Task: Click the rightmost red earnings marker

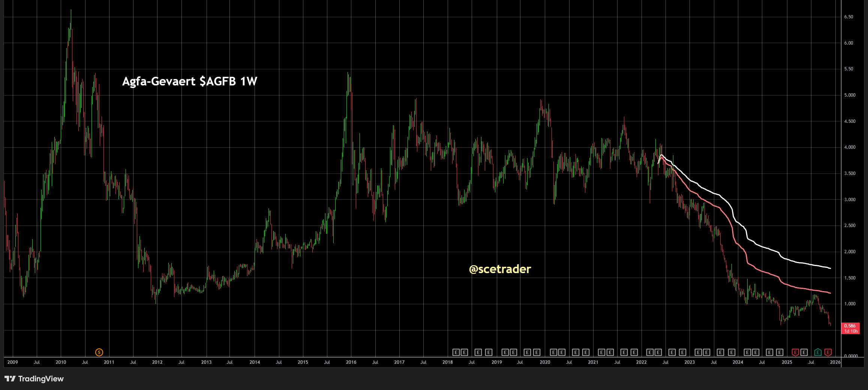Action: click(828, 352)
